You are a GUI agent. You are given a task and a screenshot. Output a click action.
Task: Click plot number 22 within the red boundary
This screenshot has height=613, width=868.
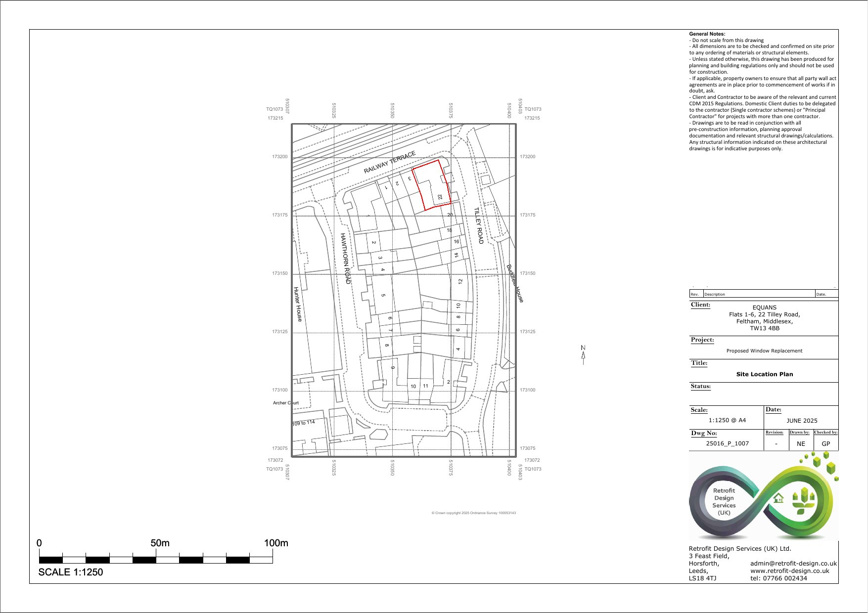click(439, 196)
